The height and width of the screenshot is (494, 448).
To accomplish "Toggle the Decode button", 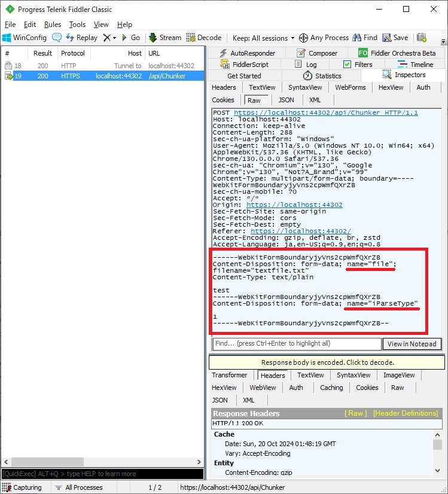I will [204, 38].
